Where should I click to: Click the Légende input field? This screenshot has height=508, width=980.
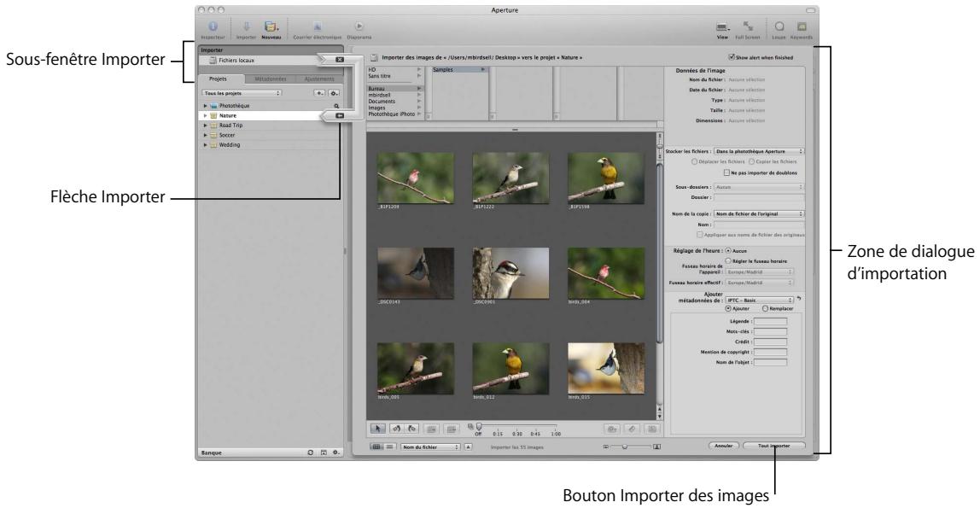770,321
